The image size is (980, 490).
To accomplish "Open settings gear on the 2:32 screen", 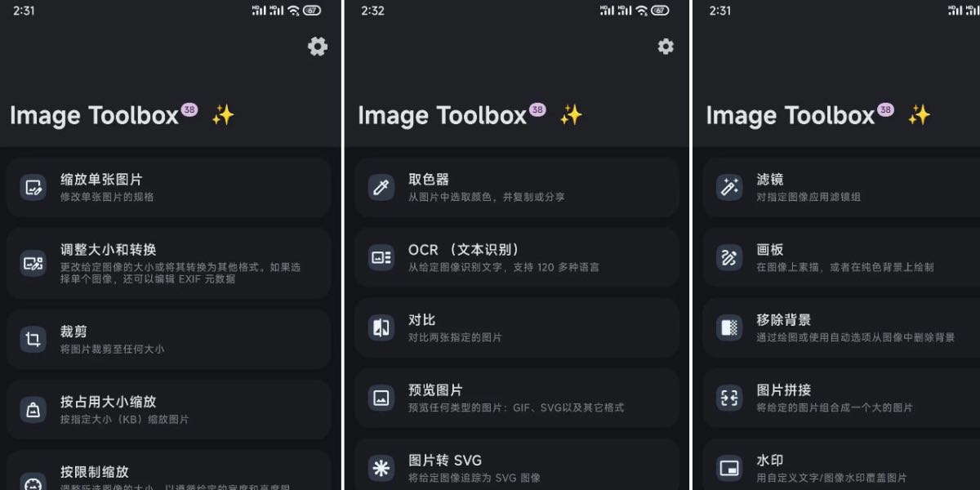I will pos(666,47).
